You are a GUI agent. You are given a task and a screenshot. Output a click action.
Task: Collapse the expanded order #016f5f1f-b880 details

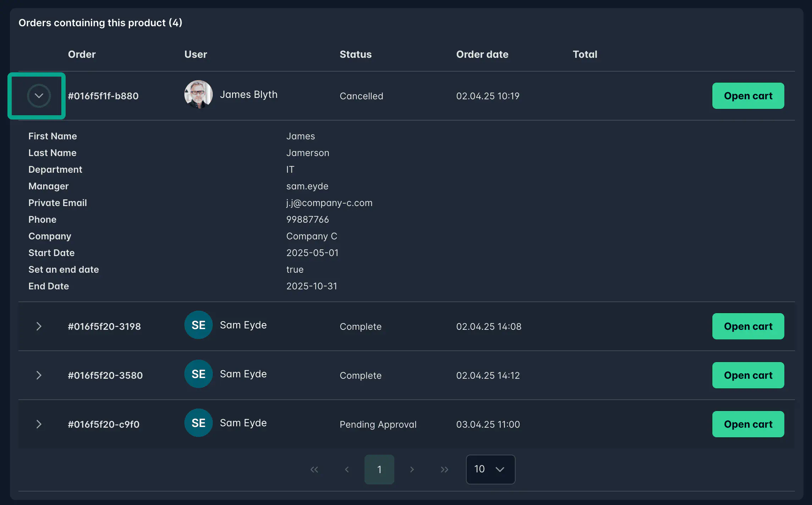pyautogui.click(x=38, y=96)
